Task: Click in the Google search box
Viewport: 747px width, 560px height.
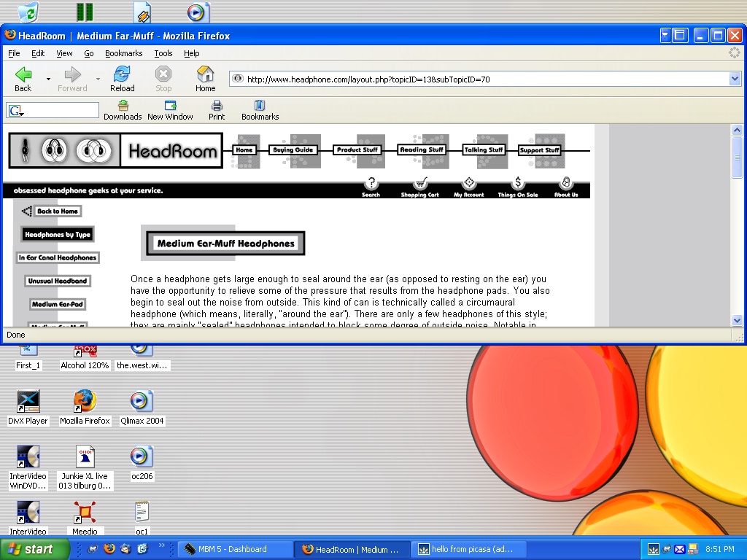Action: click(x=61, y=111)
